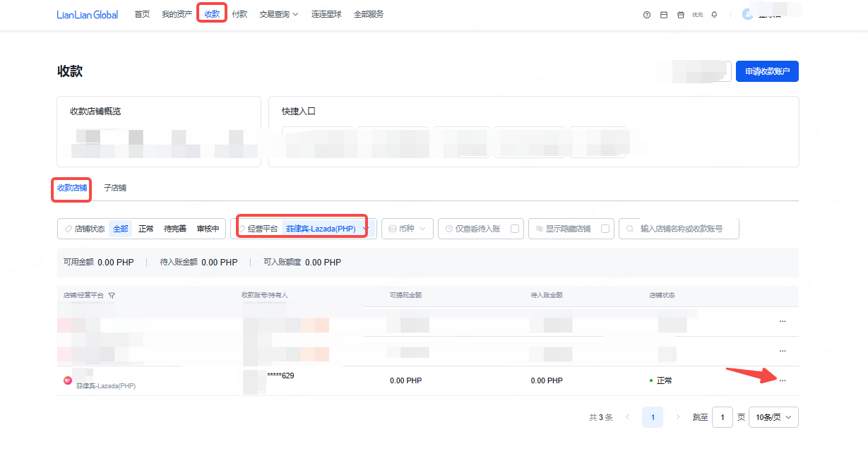
Task: Click the 可入账额度 0.00 PHP summary
Action: [302, 262]
